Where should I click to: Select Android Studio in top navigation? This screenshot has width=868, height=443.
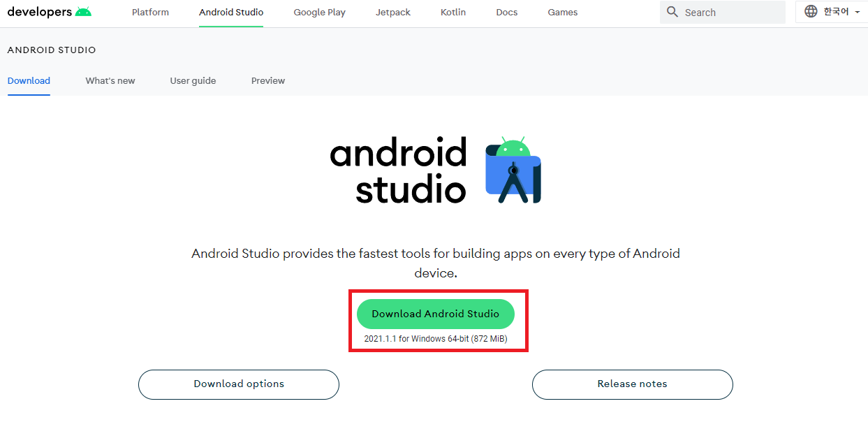click(x=231, y=12)
